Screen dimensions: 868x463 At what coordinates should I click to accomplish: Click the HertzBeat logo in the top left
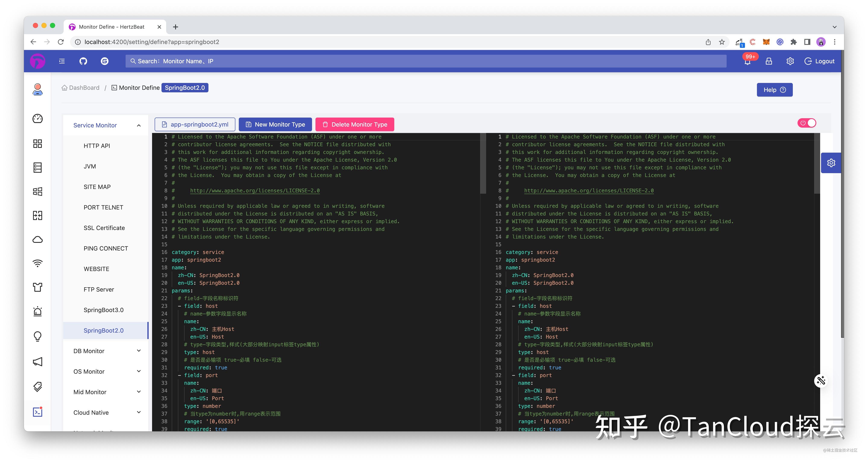[37, 61]
